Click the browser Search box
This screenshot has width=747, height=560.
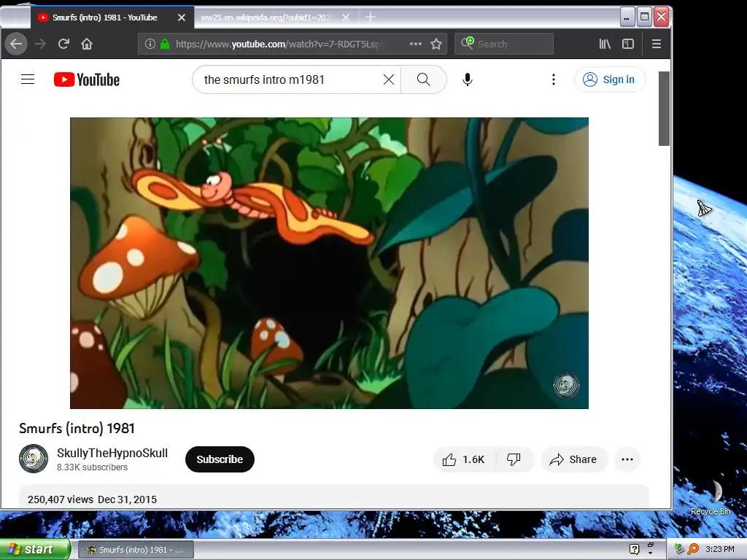pos(504,44)
